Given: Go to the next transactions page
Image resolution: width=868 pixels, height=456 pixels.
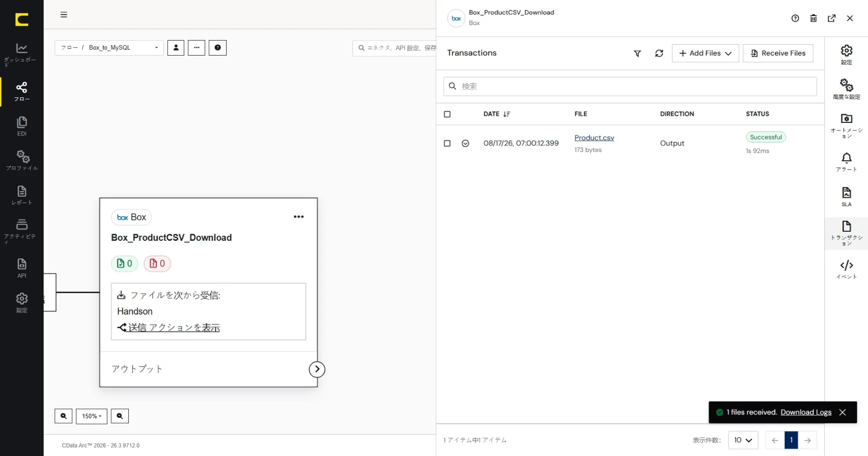Looking at the screenshot, I should (807, 440).
